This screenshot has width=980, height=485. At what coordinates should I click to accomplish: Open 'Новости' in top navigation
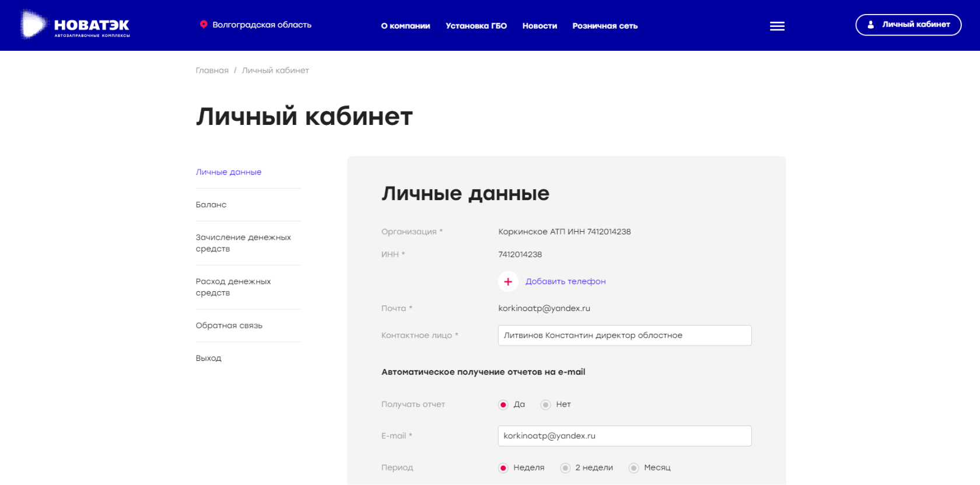(540, 26)
